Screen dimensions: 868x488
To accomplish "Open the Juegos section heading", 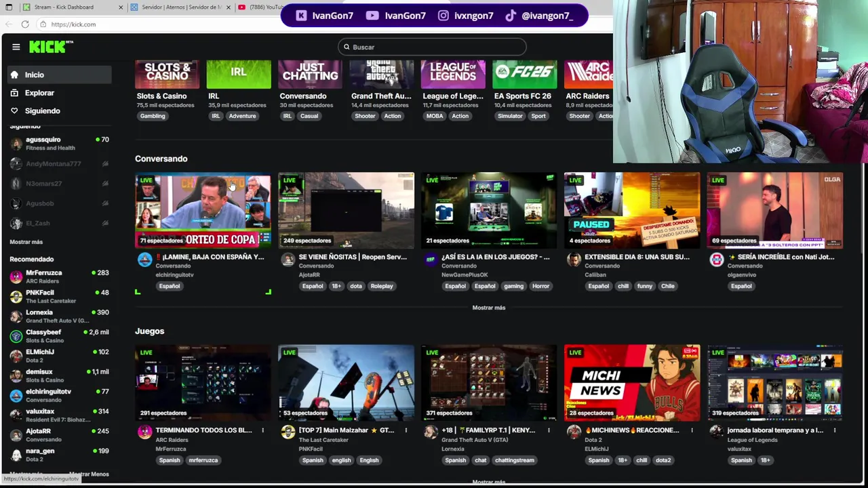I will pyautogui.click(x=149, y=331).
